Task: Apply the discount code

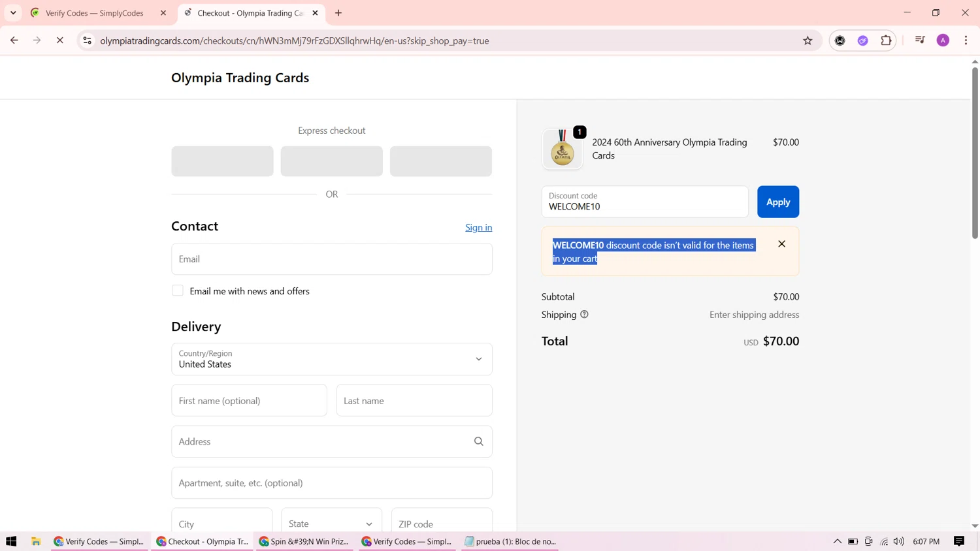Action: tap(778, 202)
